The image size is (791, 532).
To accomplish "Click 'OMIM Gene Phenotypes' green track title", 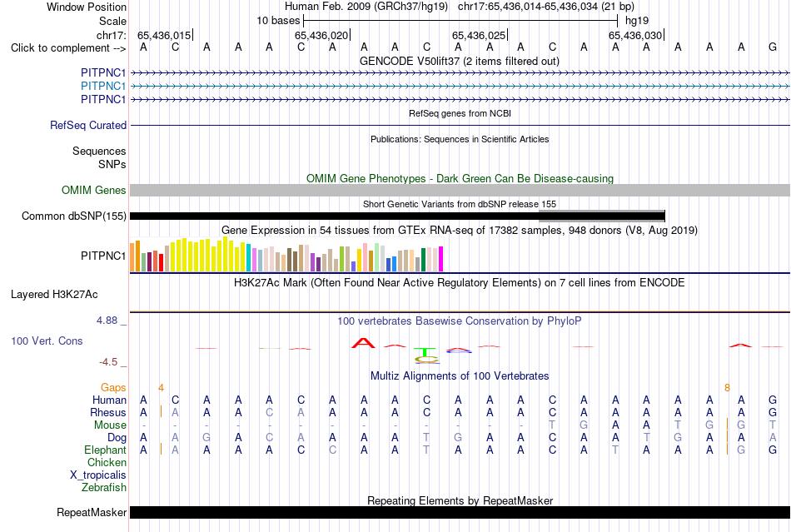I will [460, 178].
